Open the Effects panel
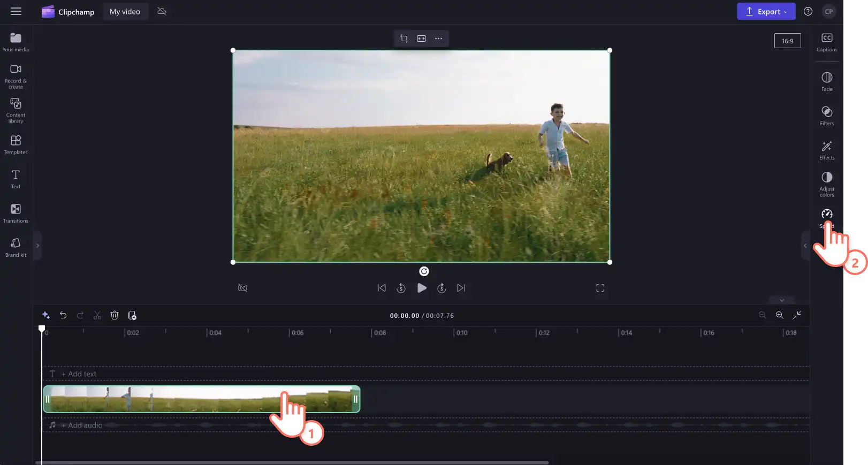868x465 pixels. (826, 150)
